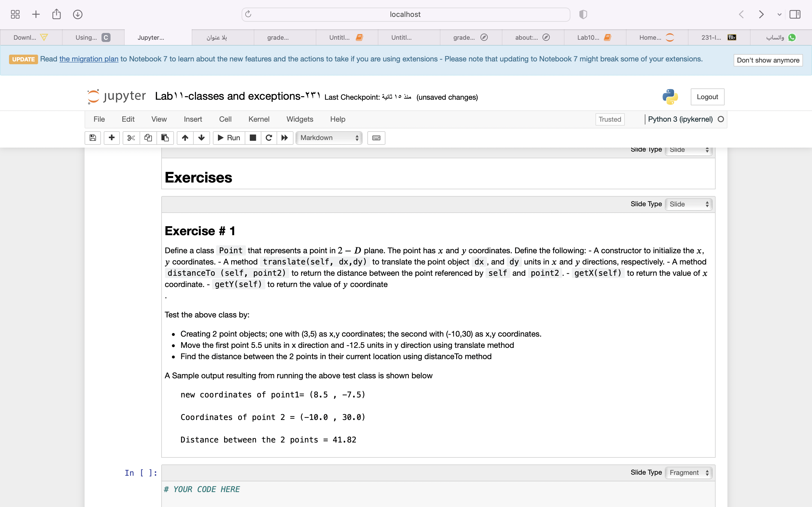Open the Kernel menu
This screenshot has width=812, height=507.
coord(258,119)
